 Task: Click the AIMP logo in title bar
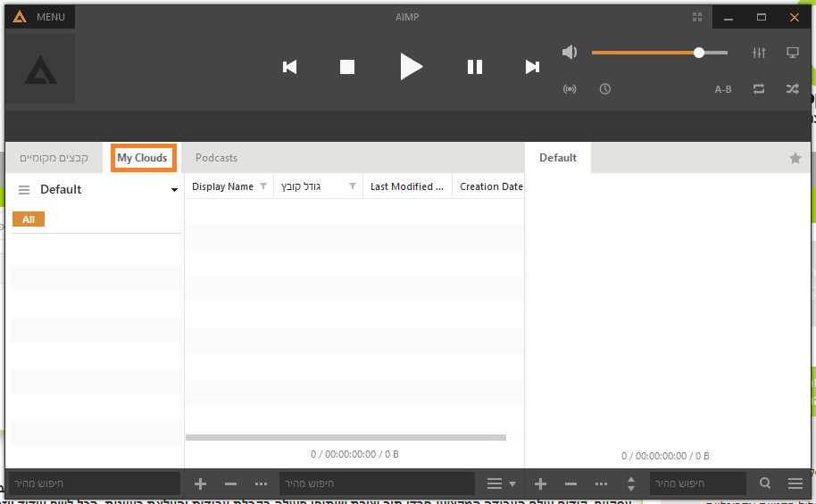[x=20, y=17]
